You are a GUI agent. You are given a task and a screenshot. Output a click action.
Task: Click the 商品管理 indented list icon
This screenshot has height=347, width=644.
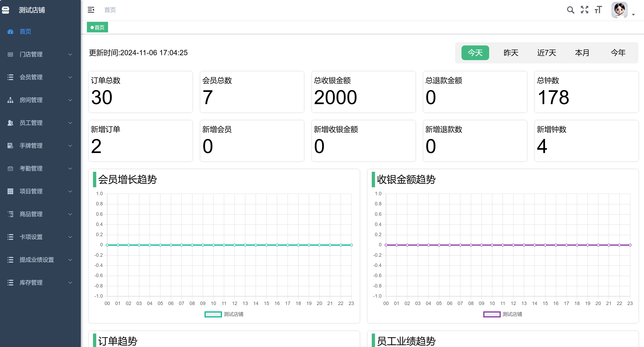click(x=10, y=214)
